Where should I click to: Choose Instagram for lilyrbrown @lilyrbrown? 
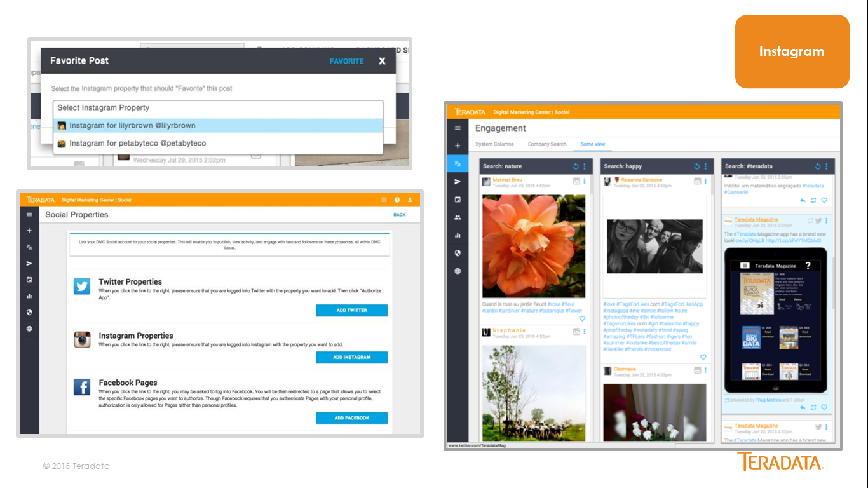point(218,126)
